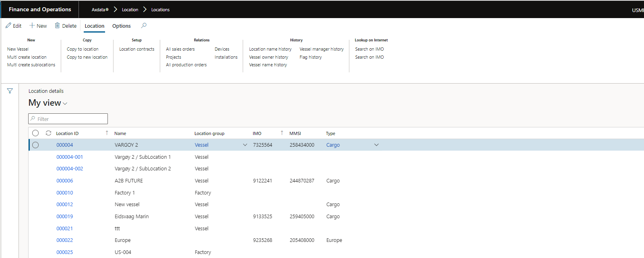644x258 pixels.
Task: Open the ribbon search magnifier
Action: point(144,25)
